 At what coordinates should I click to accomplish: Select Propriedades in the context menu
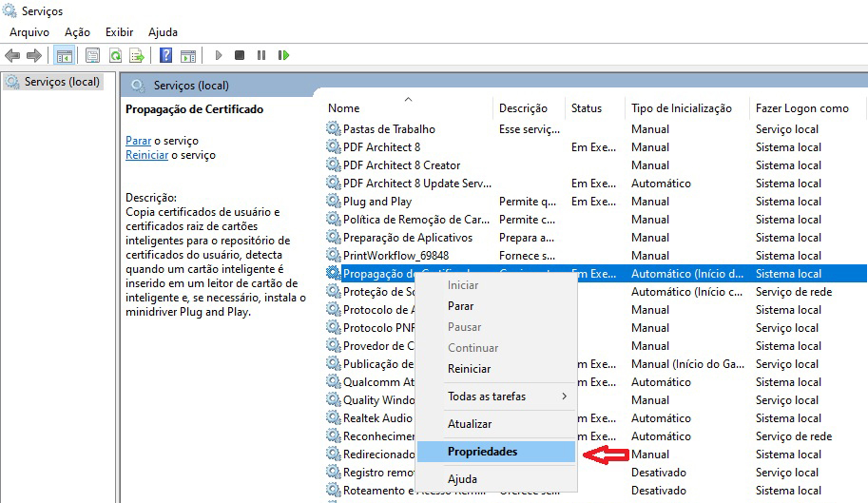(482, 452)
